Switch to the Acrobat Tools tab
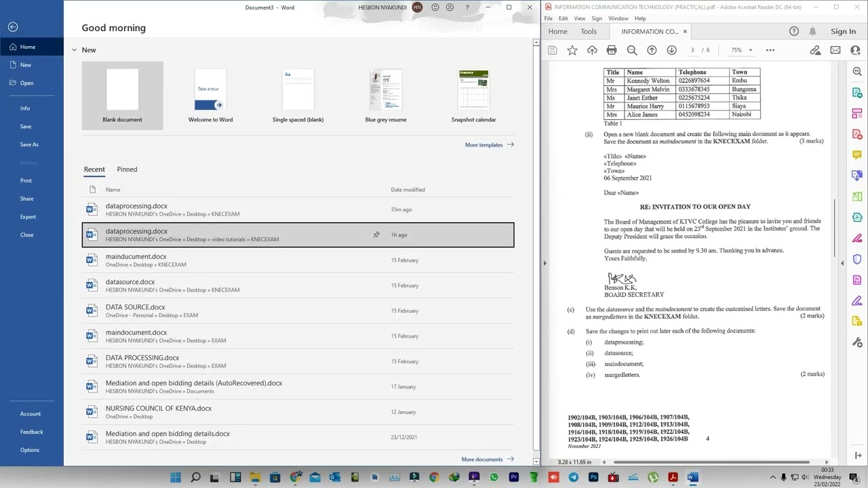868x488 pixels. (x=589, y=31)
